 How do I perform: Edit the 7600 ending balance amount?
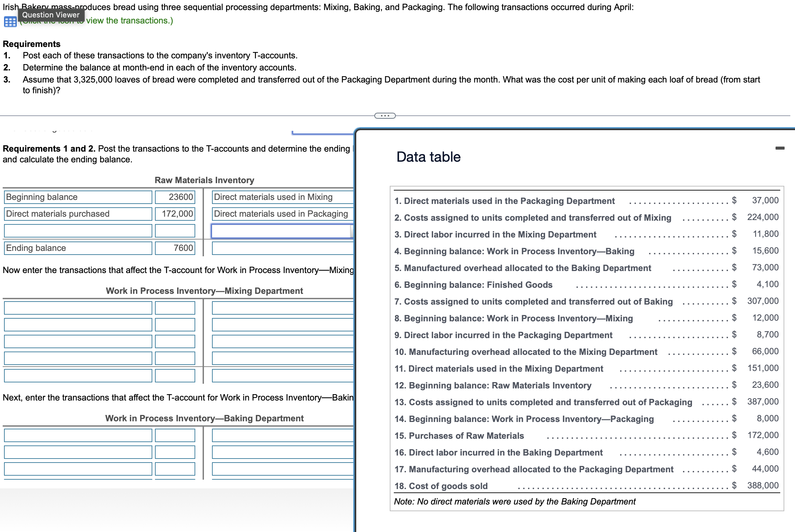[x=175, y=248]
